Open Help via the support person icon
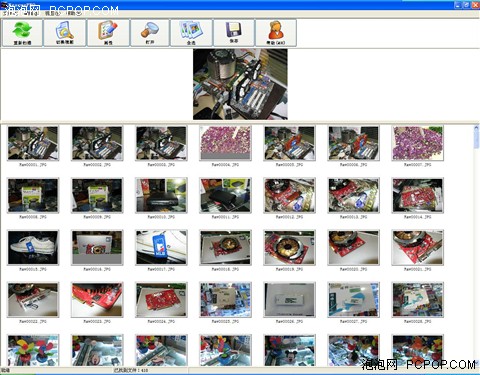 (x=276, y=33)
